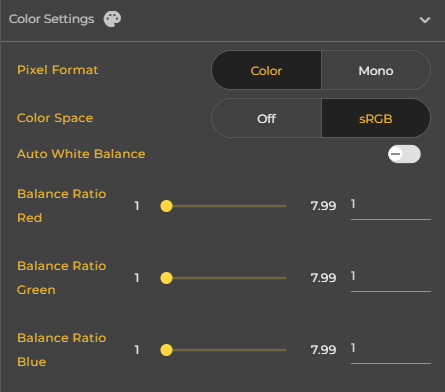Click the Red slider track near 7.99 end
The width and height of the screenshot is (445, 392).
[x=282, y=206]
